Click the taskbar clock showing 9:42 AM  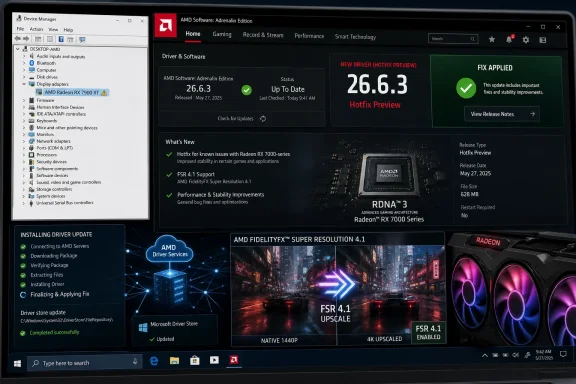[x=544, y=355]
